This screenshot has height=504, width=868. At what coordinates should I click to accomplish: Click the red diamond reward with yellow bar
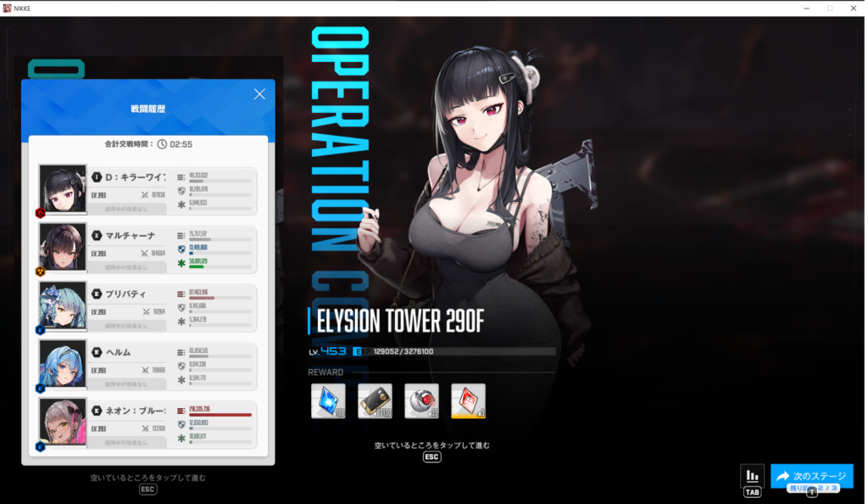[x=468, y=400]
